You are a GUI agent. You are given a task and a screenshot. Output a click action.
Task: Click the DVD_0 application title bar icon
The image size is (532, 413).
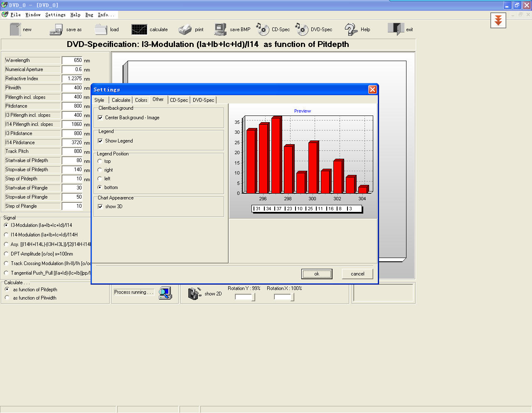pos(4,5)
